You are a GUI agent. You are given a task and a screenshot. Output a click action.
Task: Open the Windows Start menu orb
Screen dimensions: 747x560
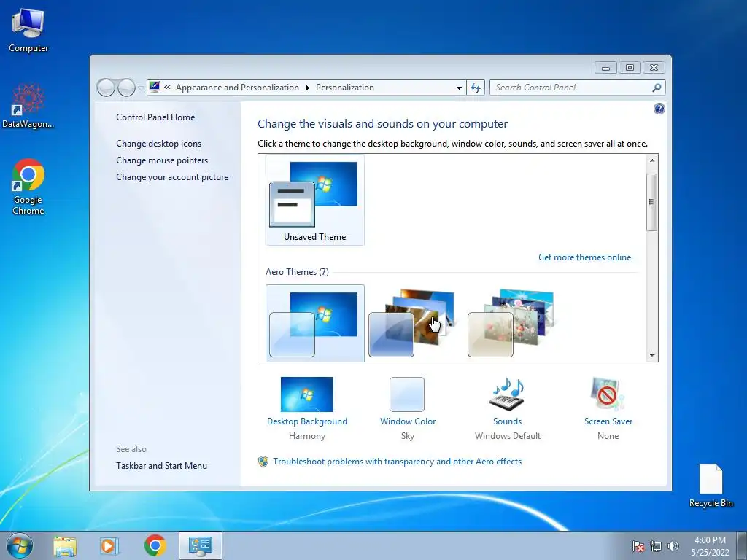click(x=20, y=545)
